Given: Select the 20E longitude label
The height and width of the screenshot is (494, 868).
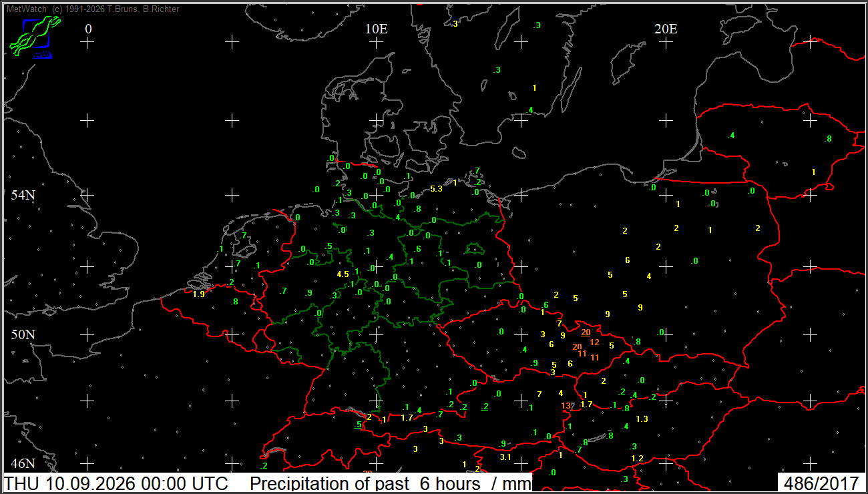Looking at the screenshot, I should [665, 29].
